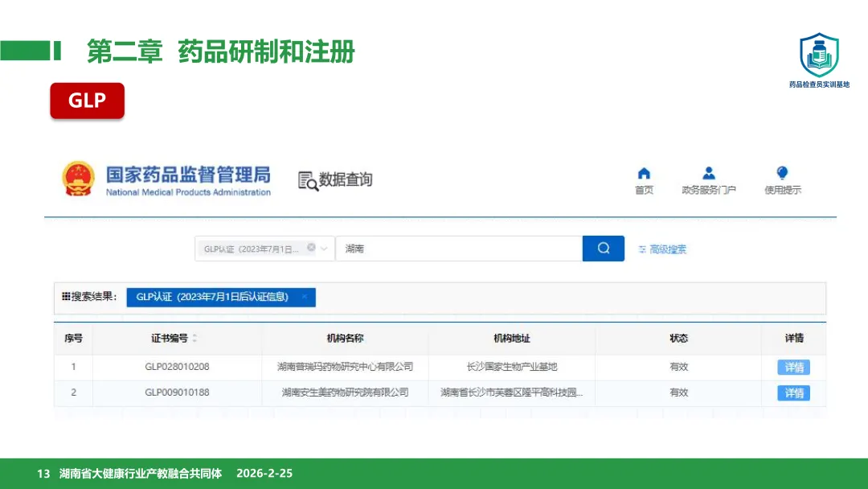Clear the GLP认证 dropdown selection
This screenshot has height=489, width=868.
coord(311,248)
